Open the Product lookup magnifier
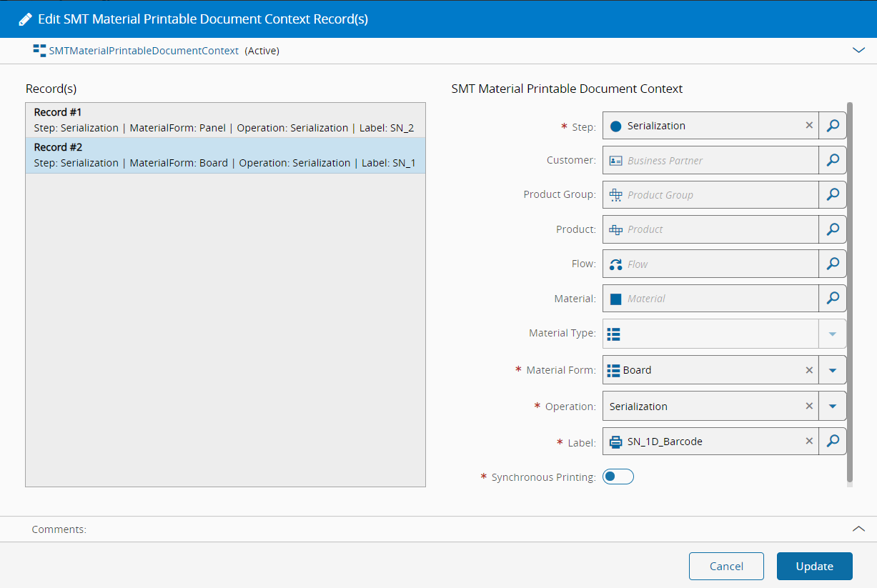This screenshot has width=877, height=588. (832, 229)
